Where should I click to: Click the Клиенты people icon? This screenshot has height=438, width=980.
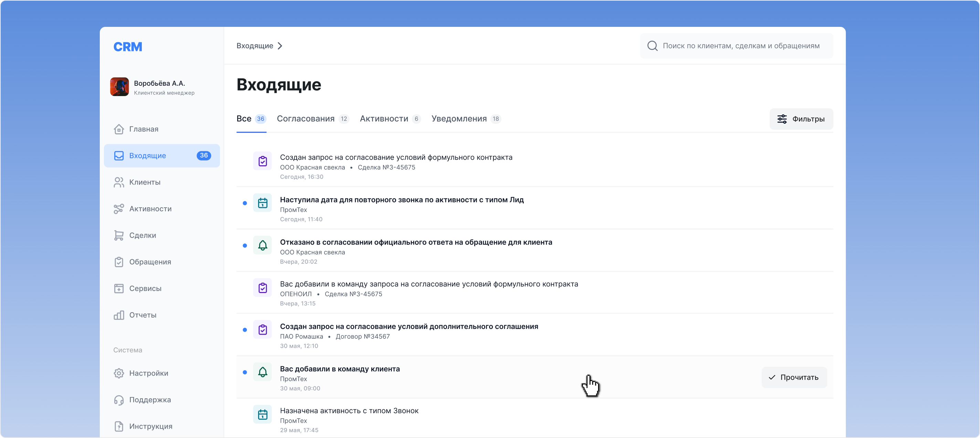pos(119,182)
